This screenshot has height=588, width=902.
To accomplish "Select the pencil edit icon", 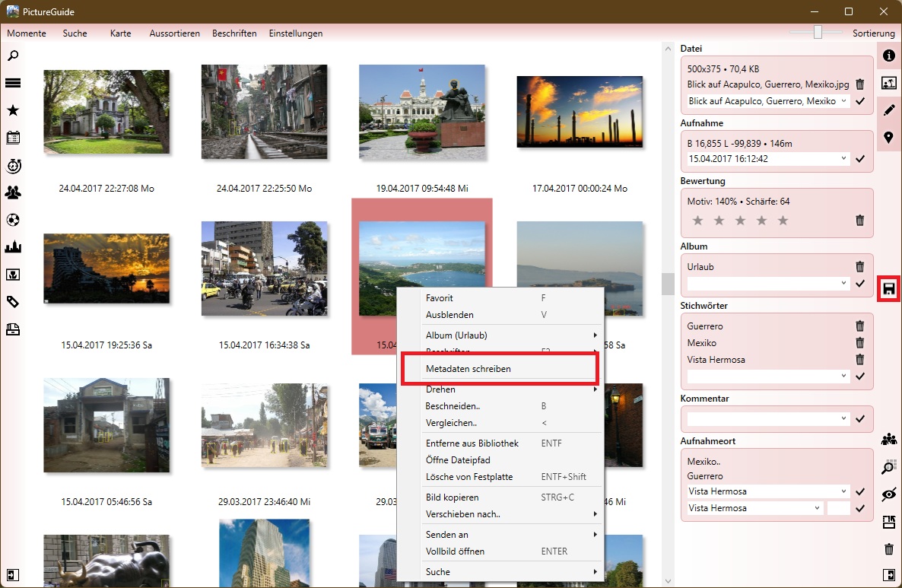I will coord(888,110).
